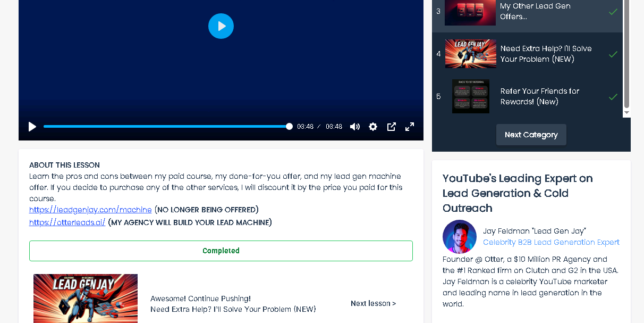
Task: Click Jay Feldman's profile avatar
Action: (460, 237)
